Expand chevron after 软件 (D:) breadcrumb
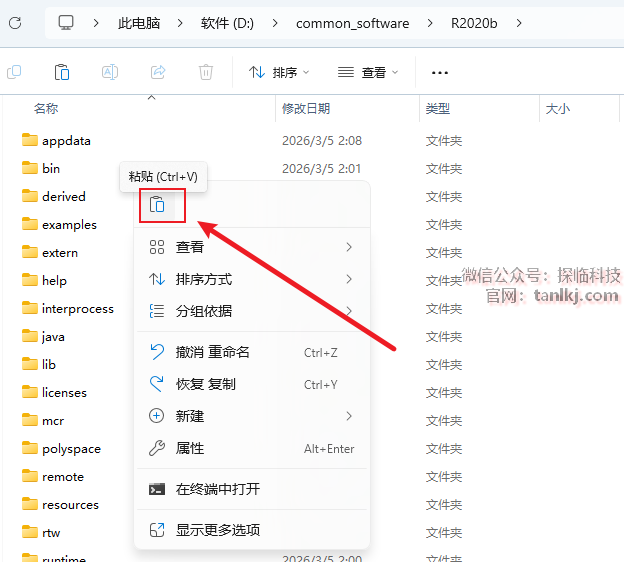This screenshot has height=562, width=624. pos(275,23)
